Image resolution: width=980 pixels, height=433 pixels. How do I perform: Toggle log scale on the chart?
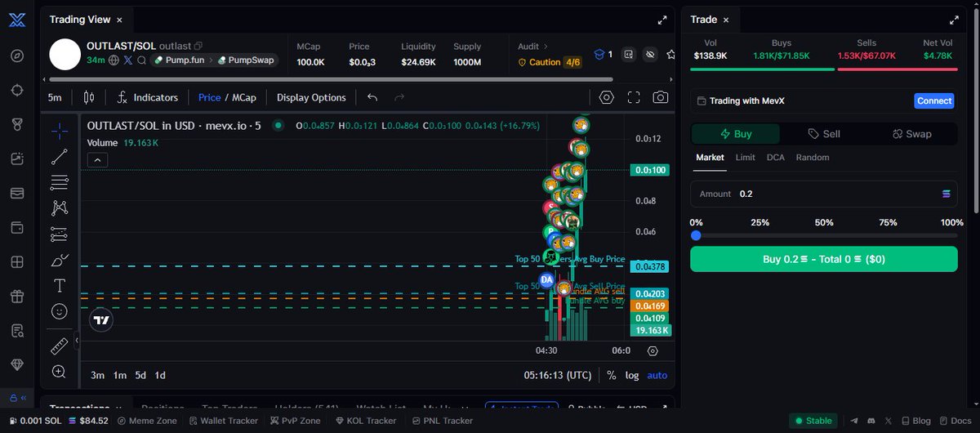click(x=632, y=375)
